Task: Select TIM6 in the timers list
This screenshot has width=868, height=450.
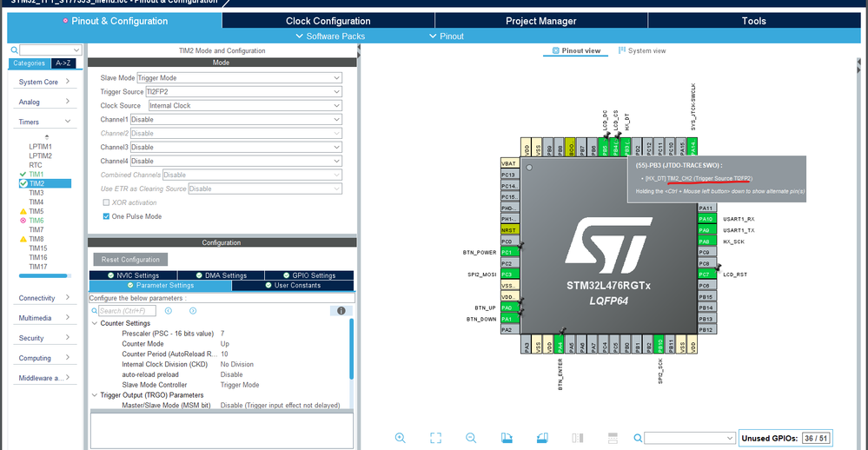Action: coord(36,221)
